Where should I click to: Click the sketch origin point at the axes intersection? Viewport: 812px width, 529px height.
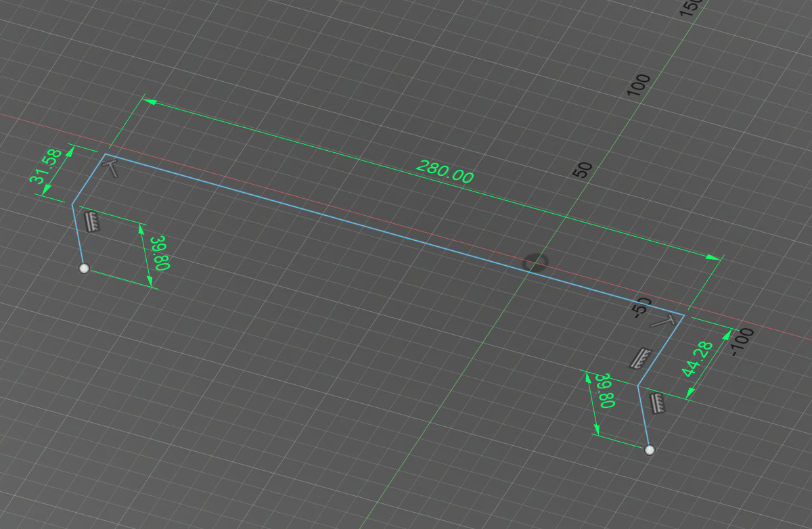point(535,262)
